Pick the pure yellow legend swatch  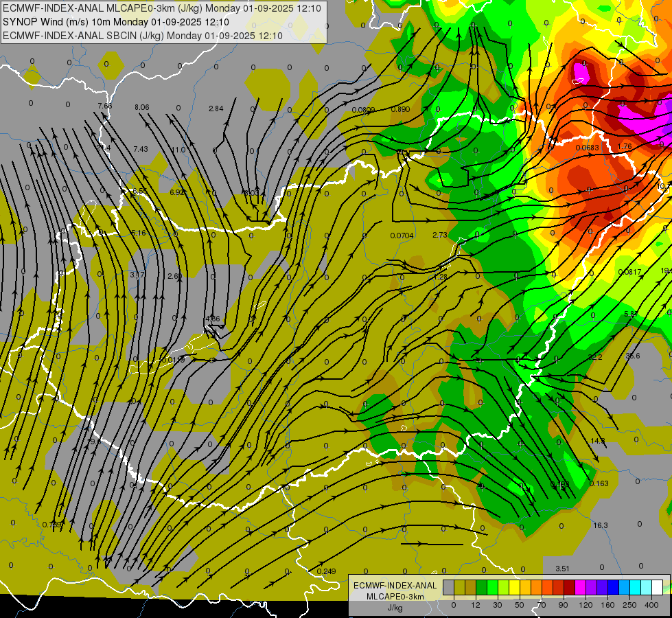coord(514,588)
